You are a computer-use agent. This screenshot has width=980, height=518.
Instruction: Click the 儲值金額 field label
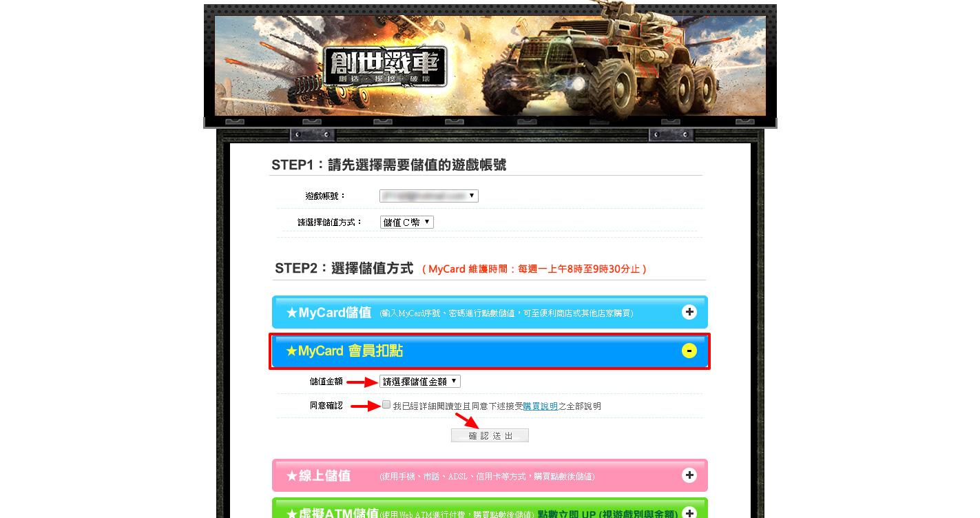pyautogui.click(x=326, y=381)
